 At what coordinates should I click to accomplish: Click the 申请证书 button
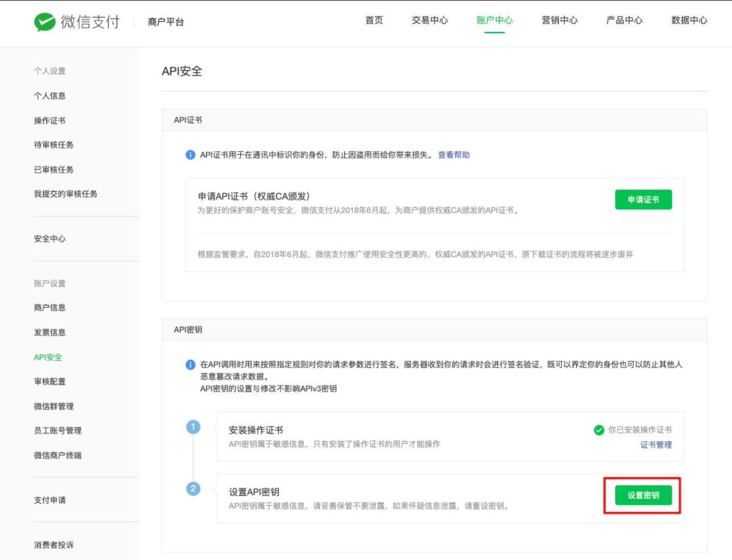643,200
